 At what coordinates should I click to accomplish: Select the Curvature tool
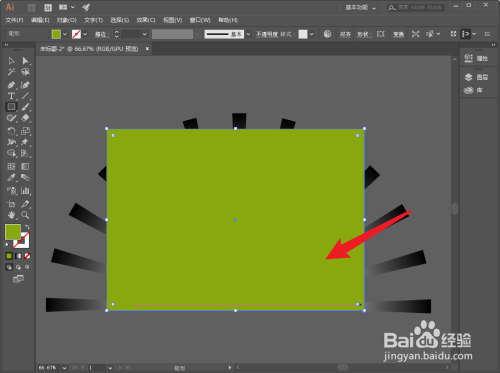pos(25,85)
